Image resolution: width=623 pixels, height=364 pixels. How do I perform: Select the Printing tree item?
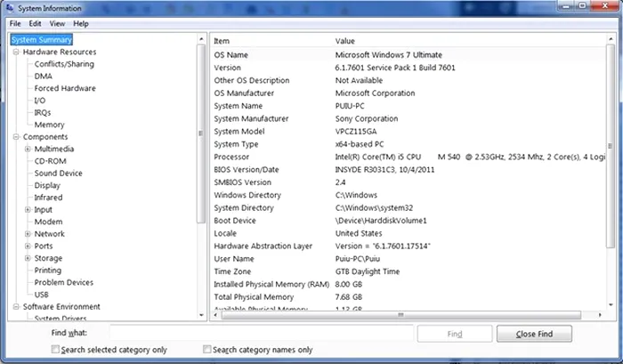point(48,271)
